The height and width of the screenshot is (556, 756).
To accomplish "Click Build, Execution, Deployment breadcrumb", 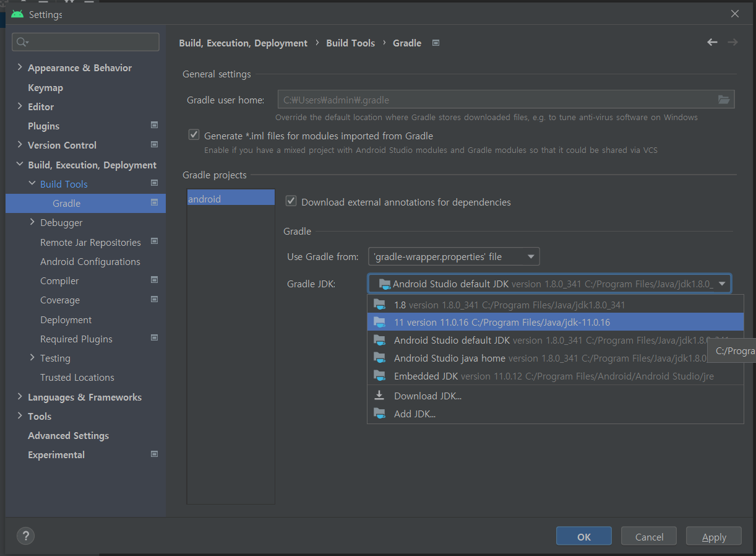I will click(x=243, y=43).
